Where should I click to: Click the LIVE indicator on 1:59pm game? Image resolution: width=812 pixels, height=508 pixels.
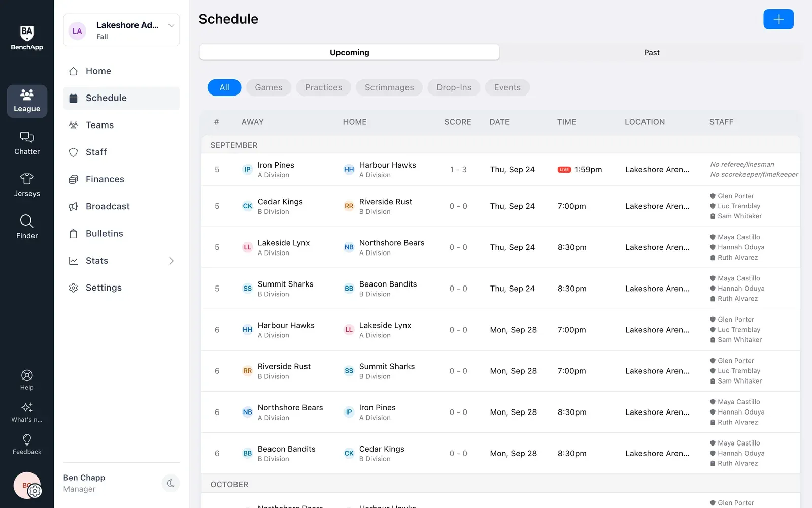tap(564, 170)
